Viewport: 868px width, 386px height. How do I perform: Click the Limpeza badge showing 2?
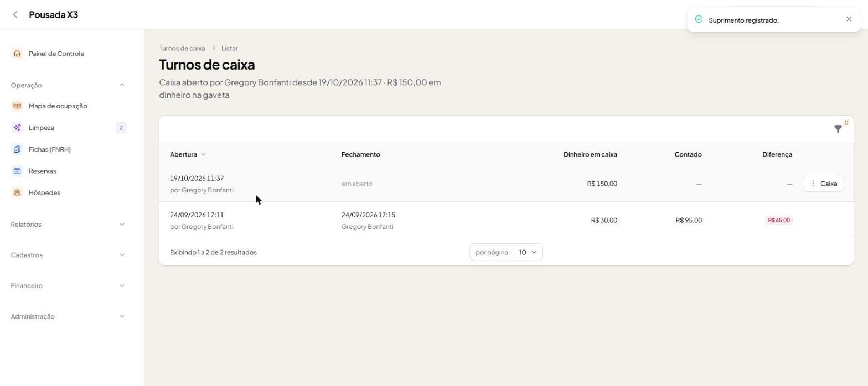coord(121,128)
